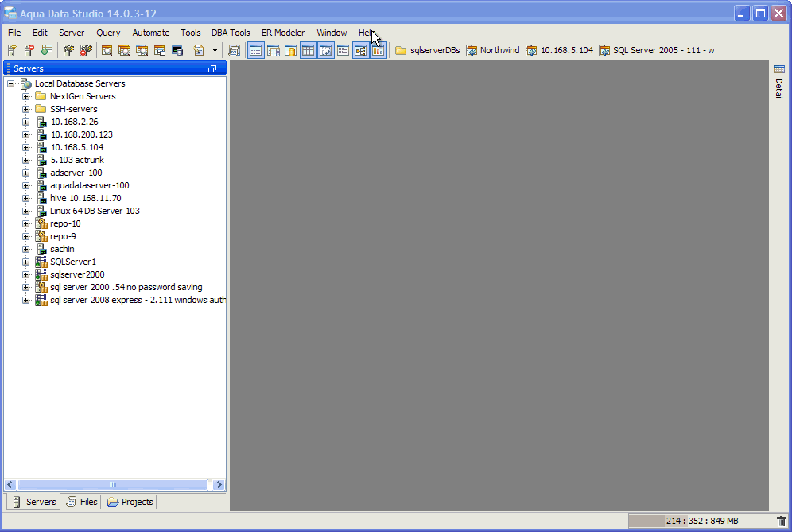Open the dropdown arrow next to script icon

click(215, 51)
